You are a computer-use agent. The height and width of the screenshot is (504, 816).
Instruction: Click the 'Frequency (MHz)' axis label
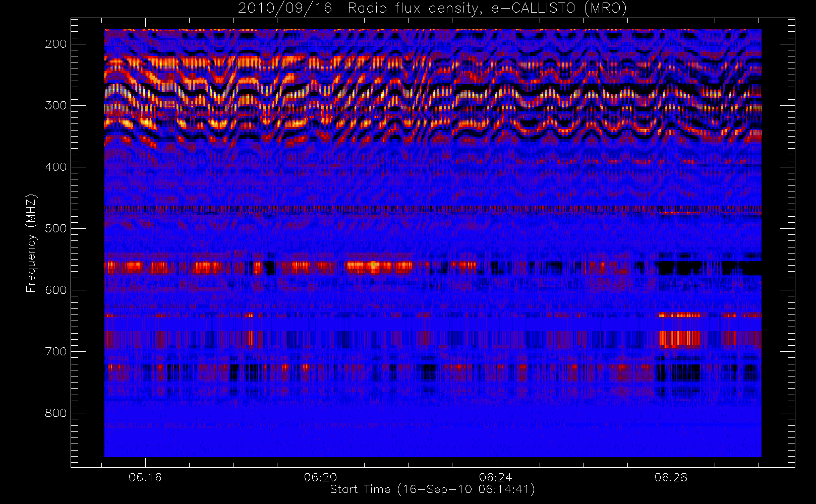(31, 243)
